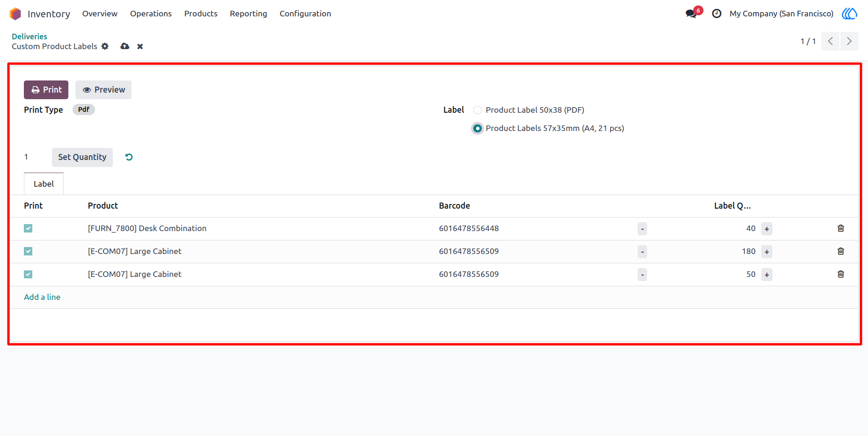
Task: Click the settings gear next to Custom Product Labels
Action: pyautogui.click(x=105, y=46)
